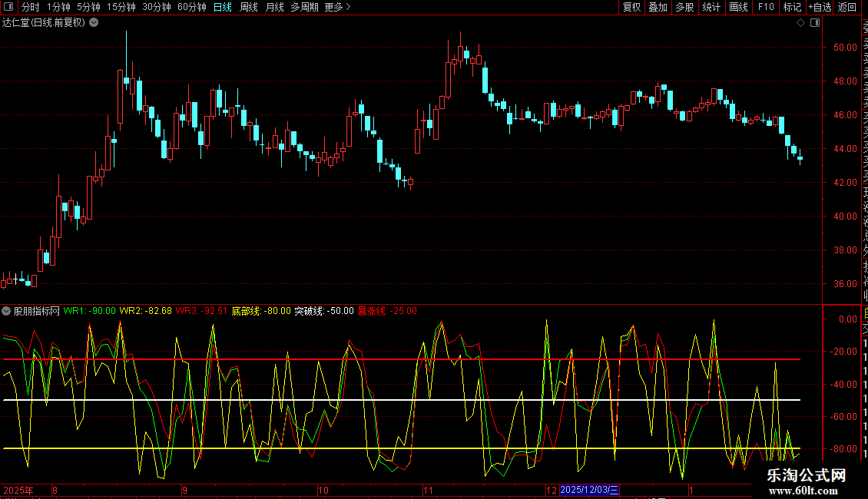Add stock via +自选 button
Viewport: 868px width, 499px height.
pos(820,7)
